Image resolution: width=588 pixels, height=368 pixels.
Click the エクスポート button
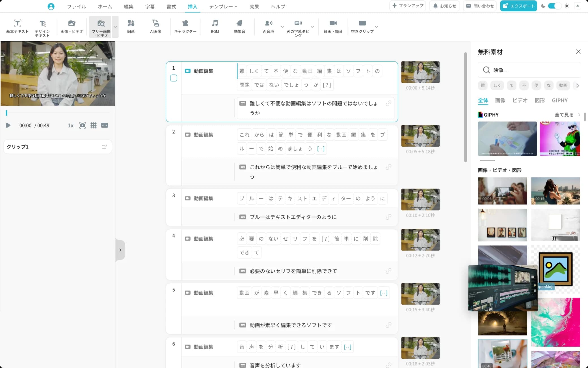[x=518, y=6]
